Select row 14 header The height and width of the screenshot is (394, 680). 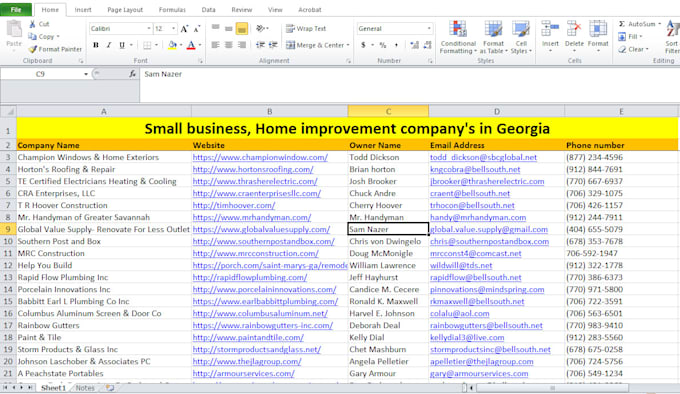pos(8,290)
